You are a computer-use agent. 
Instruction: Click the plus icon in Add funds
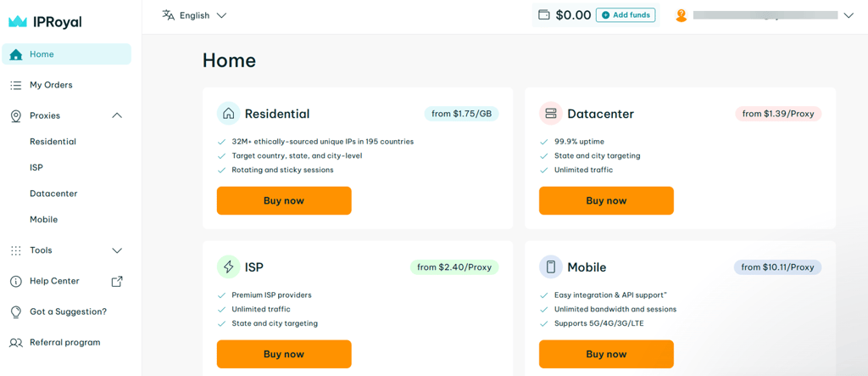coord(605,15)
